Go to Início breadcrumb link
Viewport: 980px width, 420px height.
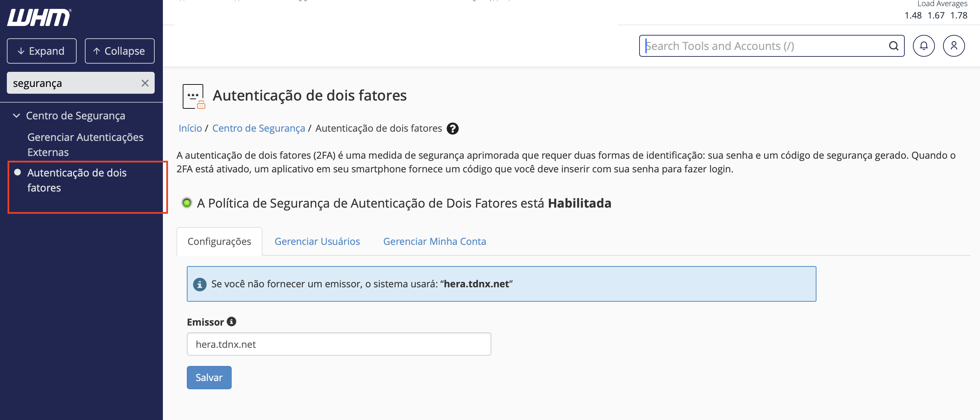point(190,129)
